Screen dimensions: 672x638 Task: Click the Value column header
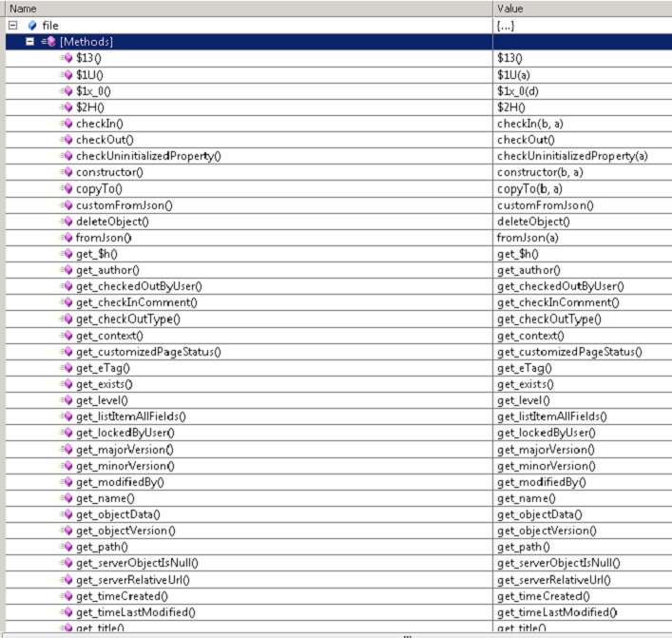click(583, 9)
